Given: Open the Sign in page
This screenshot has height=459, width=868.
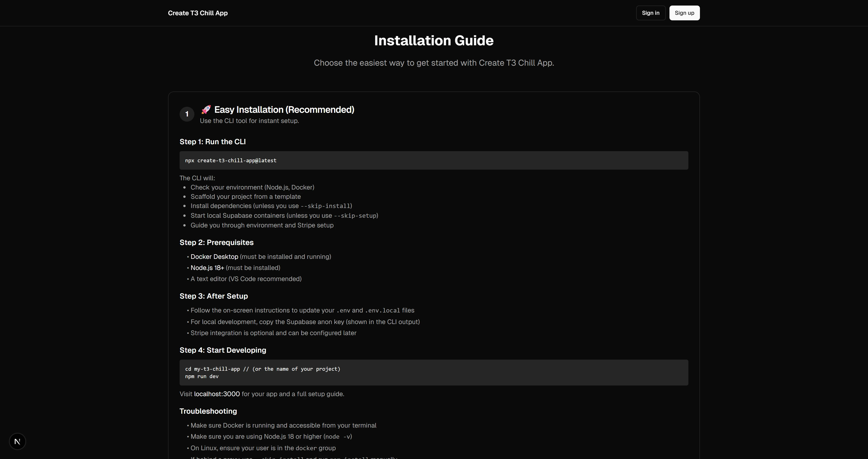Looking at the screenshot, I should pos(650,13).
